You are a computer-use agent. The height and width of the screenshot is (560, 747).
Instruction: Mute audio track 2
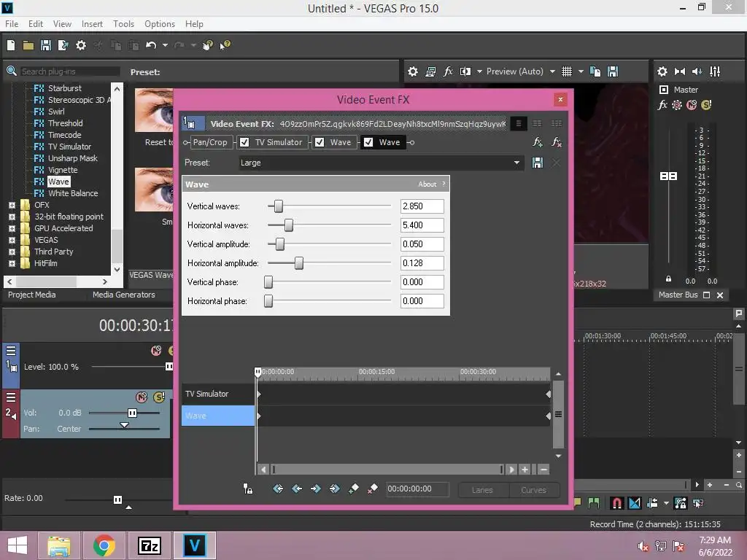(x=142, y=397)
